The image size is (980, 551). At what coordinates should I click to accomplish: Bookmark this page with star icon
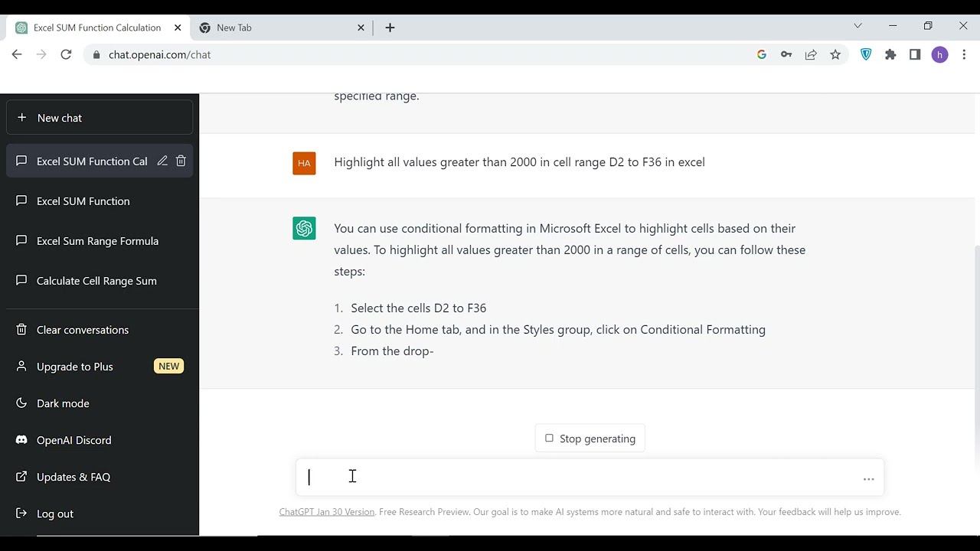(835, 54)
